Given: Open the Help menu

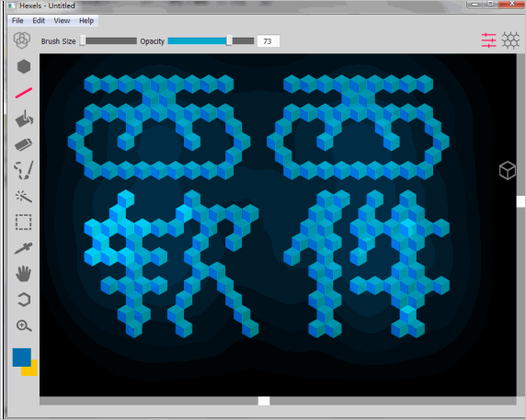Looking at the screenshot, I should (x=86, y=21).
